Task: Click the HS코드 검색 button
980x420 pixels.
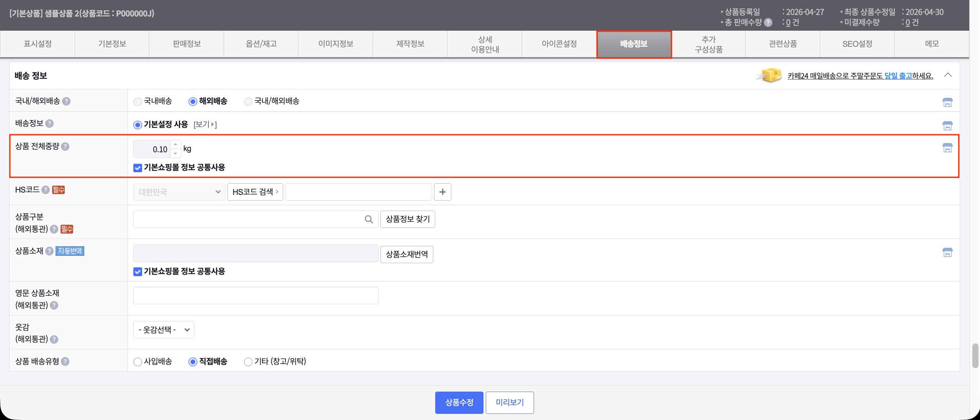Action: click(255, 192)
